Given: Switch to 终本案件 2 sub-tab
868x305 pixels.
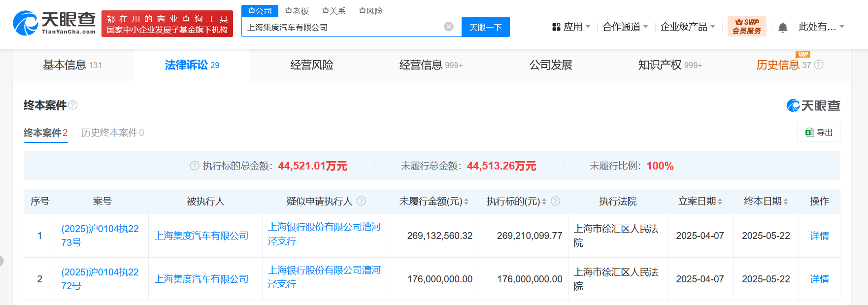Looking at the screenshot, I should coord(46,133).
